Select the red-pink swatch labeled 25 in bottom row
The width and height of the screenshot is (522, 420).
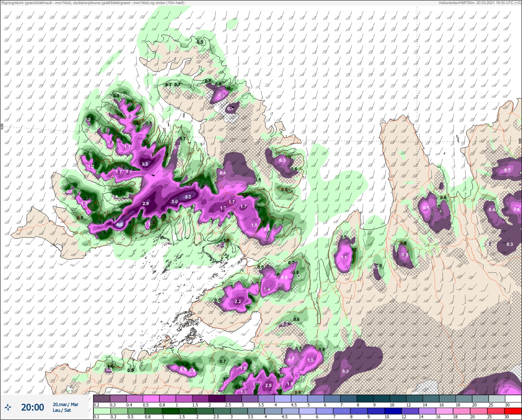496,411
